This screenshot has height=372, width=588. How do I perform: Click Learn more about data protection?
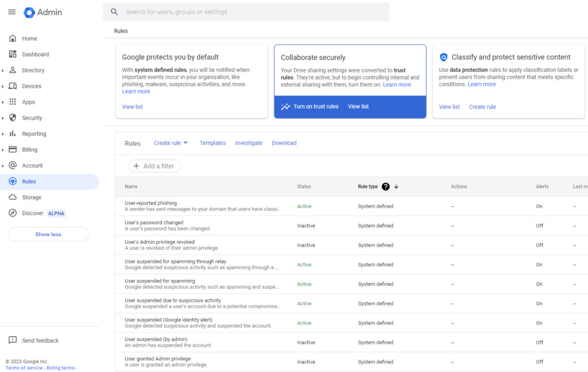pos(482,85)
